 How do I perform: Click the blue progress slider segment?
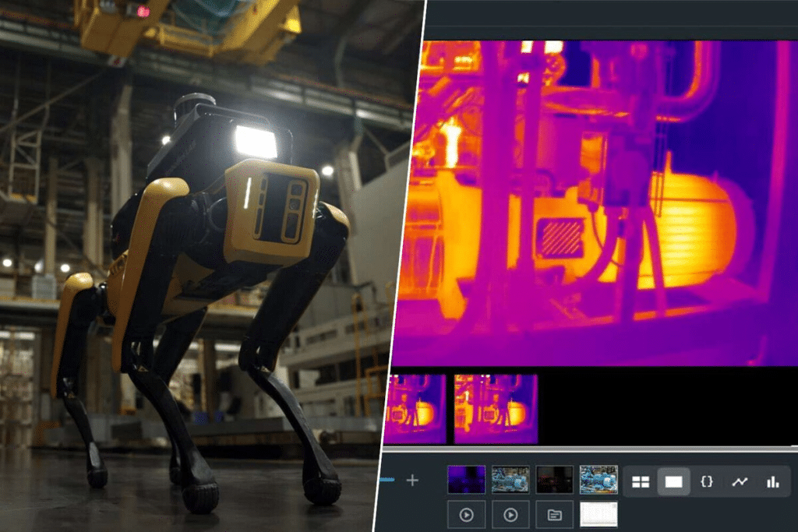[387, 480]
